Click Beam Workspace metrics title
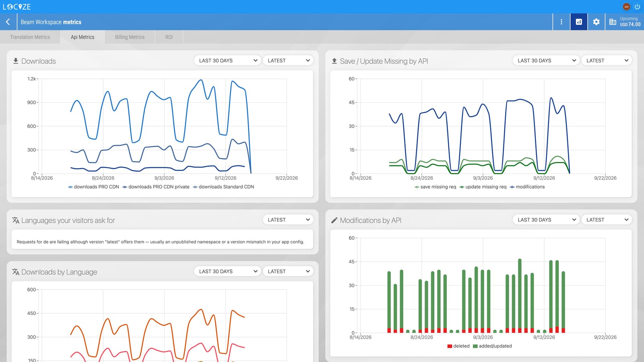Screen dimensions: 644x362 coord(51,22)
